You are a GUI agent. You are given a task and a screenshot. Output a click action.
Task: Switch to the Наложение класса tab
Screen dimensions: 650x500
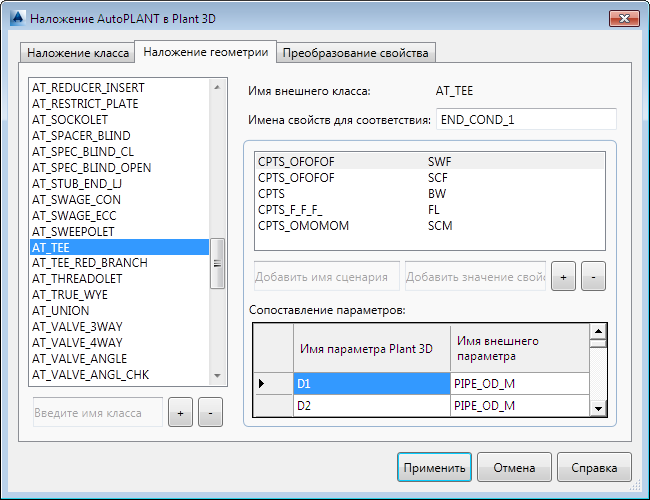78,53
